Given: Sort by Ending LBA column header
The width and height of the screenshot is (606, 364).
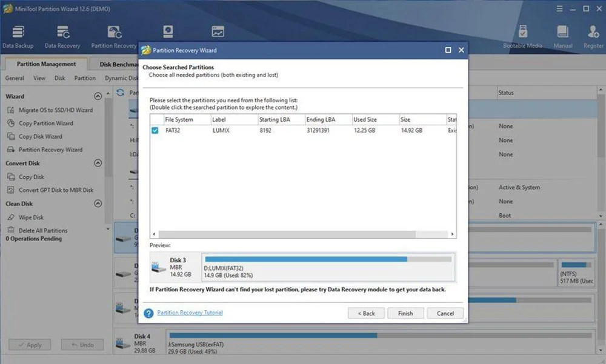Looking at the screenshot, I should click(x=328, y=119).
